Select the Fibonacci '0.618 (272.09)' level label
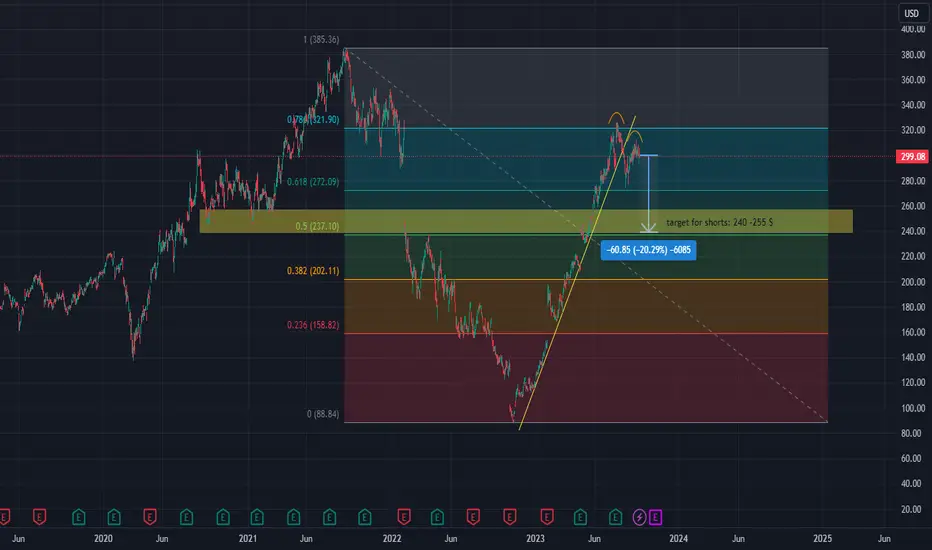The image size is (932, 550). [x=313, y=181]
